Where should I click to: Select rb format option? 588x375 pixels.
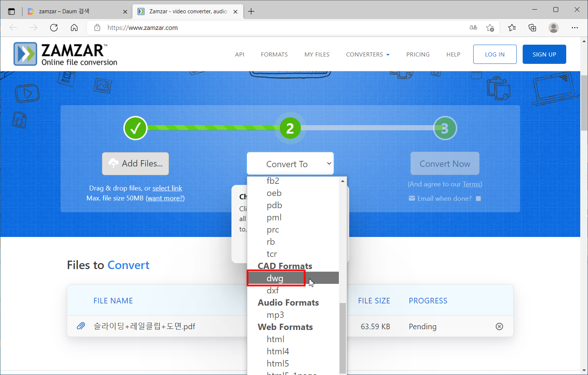point(293,241)
